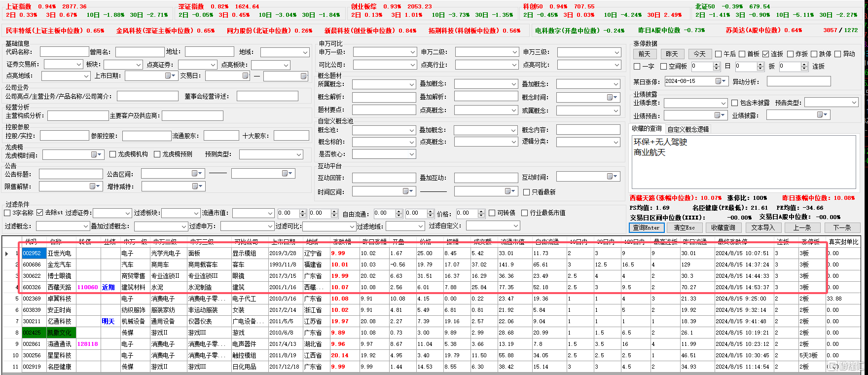
Task: Enable the 首板 checkbox
Action: [742, 54]
